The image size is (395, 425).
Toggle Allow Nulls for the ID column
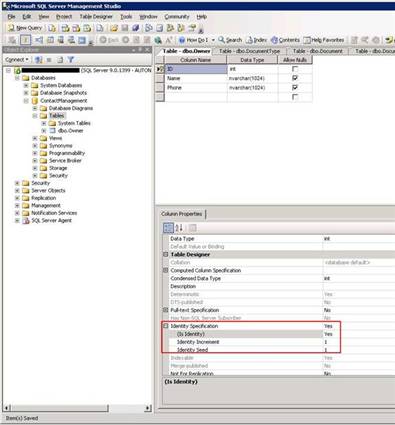point(295,69)
